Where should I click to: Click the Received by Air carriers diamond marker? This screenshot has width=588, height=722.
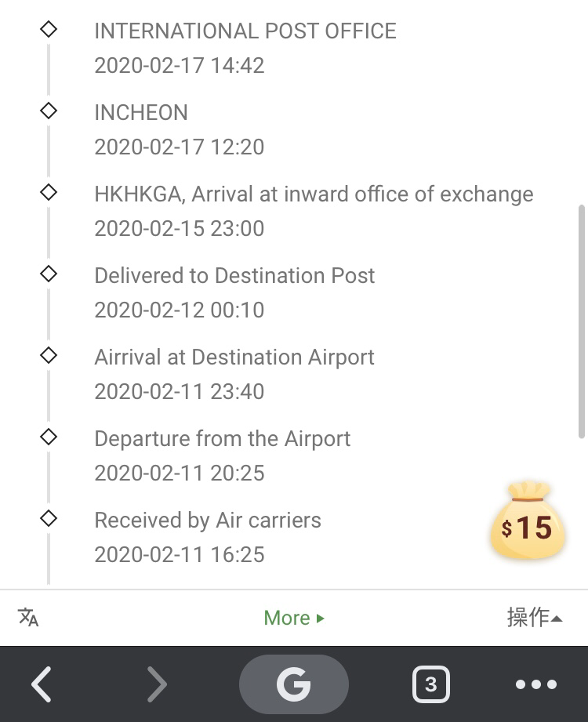coord(49,518)
